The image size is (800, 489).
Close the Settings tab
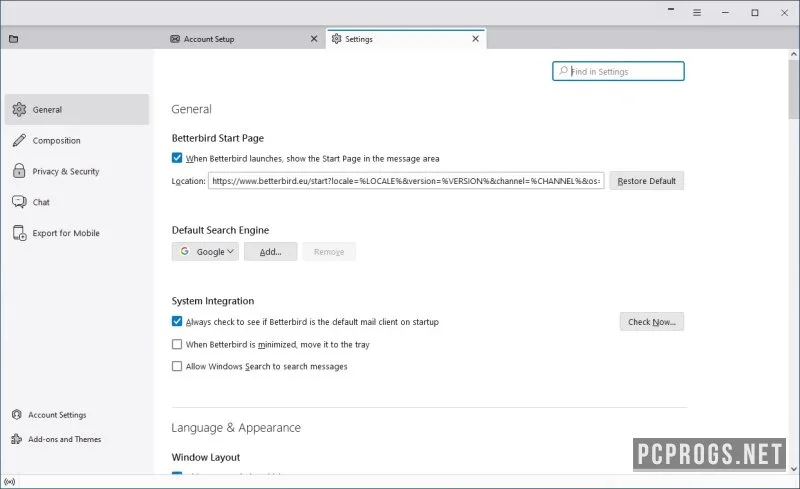point(476,39)
